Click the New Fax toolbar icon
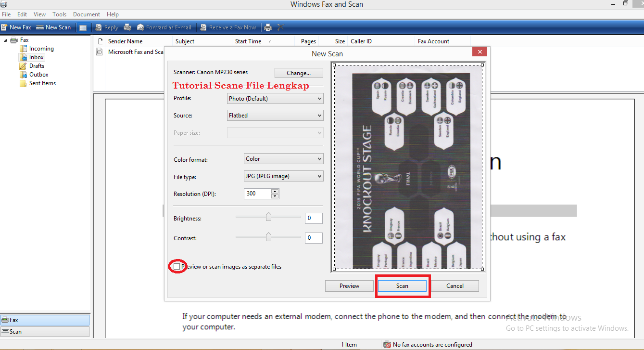 tap(16, 27)
